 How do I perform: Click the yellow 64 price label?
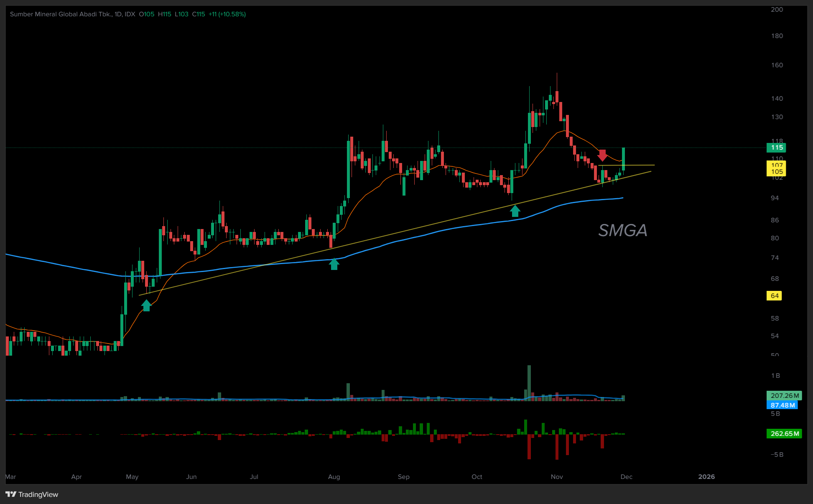click(x=774, y=296)
